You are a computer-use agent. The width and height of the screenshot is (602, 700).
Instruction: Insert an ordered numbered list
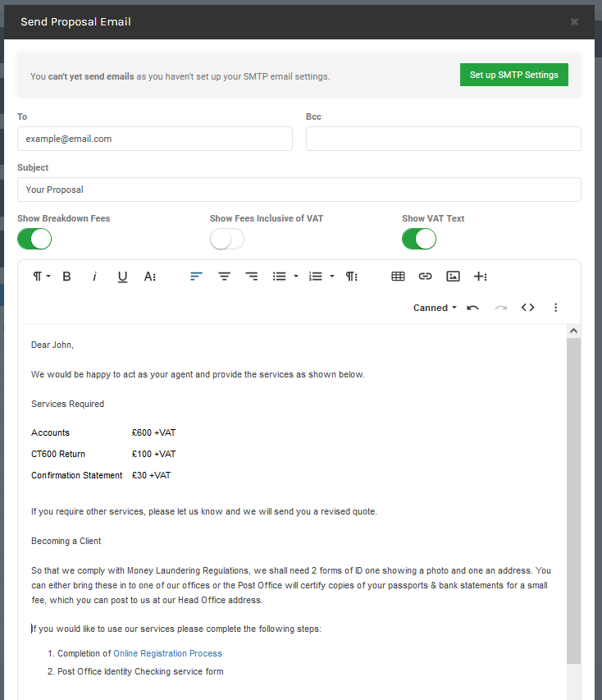tap(316, 277)
